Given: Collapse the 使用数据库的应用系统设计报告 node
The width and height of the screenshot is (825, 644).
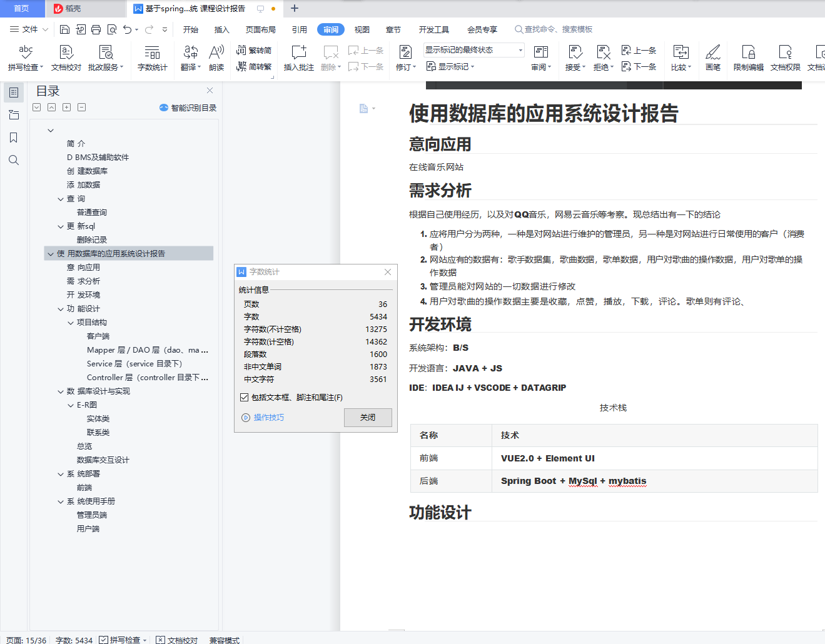Looking at the screenshot, I should tap(51, 254).
